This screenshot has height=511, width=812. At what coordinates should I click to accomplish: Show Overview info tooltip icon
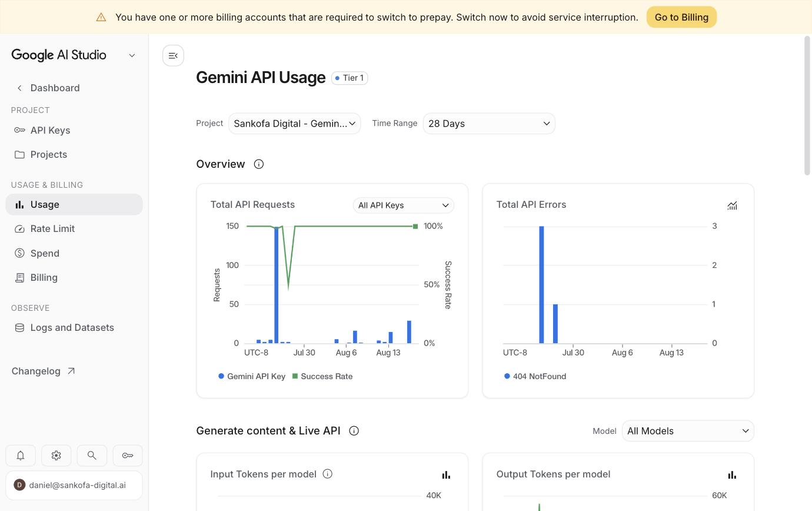coord(259,164)
